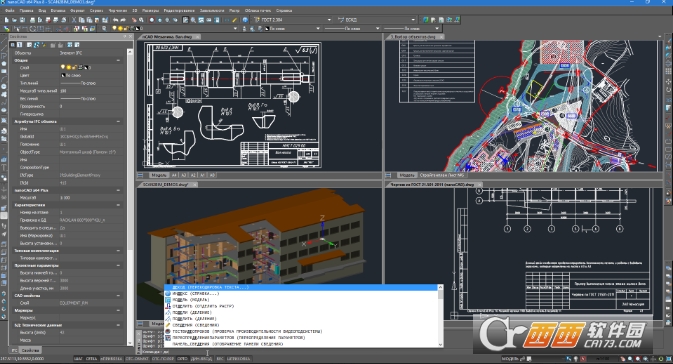The height and width of the screenshot is (364, 673).
Task: Click the Undo arrow icon
Action: pos(115,20)
